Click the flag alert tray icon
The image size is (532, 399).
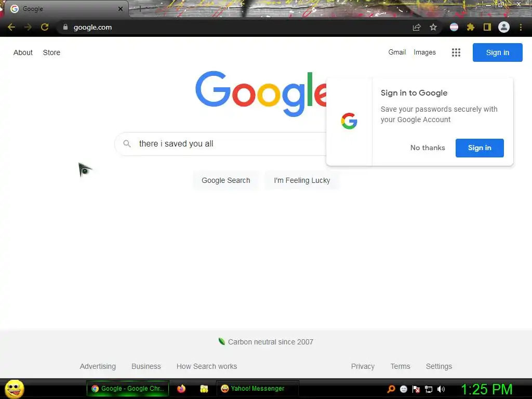(x=416, y=389)
